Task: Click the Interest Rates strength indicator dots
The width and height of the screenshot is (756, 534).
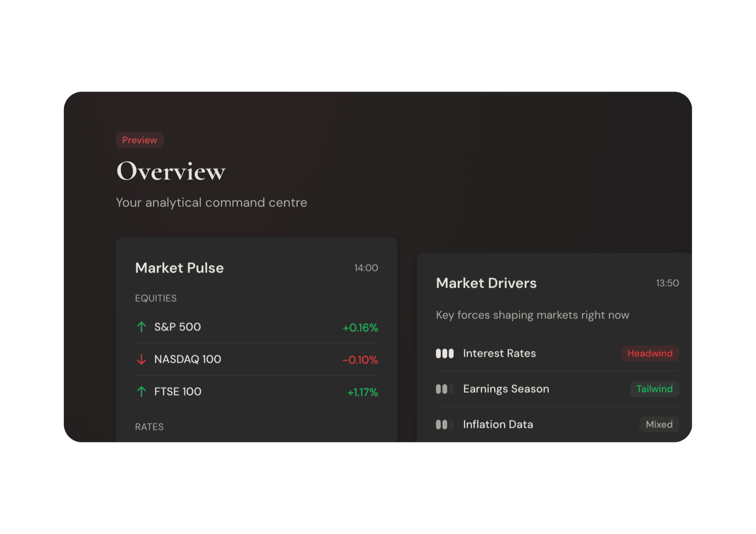Action: [x=445, y=353]
